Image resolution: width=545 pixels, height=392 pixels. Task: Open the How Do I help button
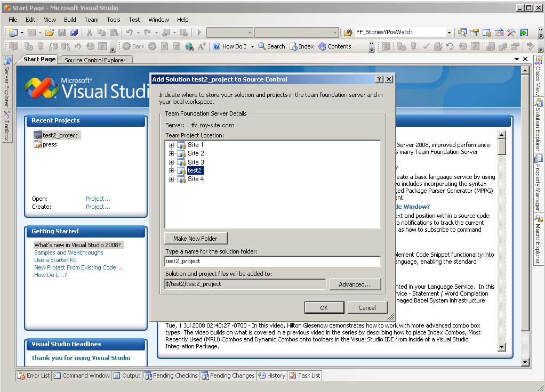pyautogui.click(x=230, y=46)
